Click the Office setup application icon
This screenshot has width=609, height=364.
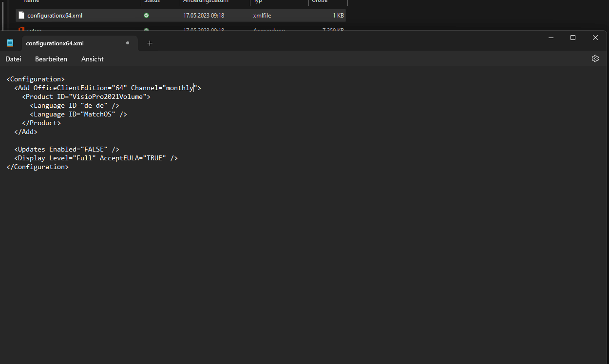coord(21,29)
